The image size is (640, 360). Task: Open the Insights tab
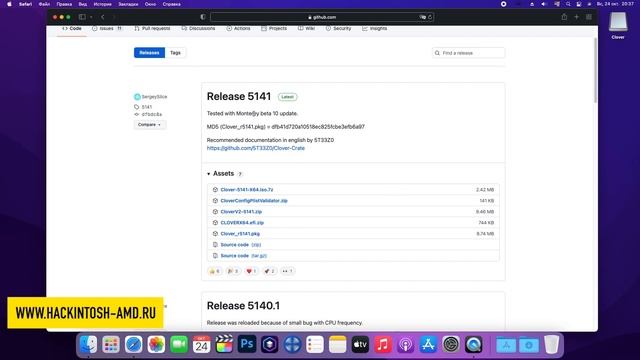pyautogui.click(x=374, y=29)
